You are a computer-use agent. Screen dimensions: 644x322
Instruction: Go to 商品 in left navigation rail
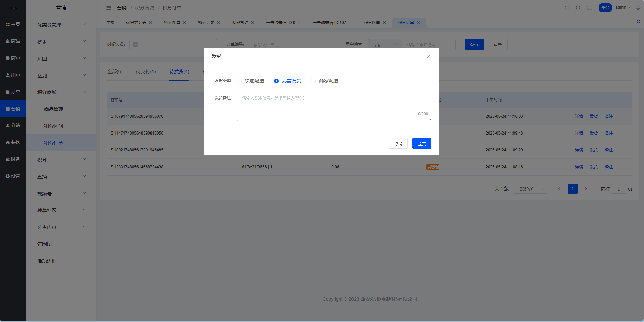click(x=13, y=41)
